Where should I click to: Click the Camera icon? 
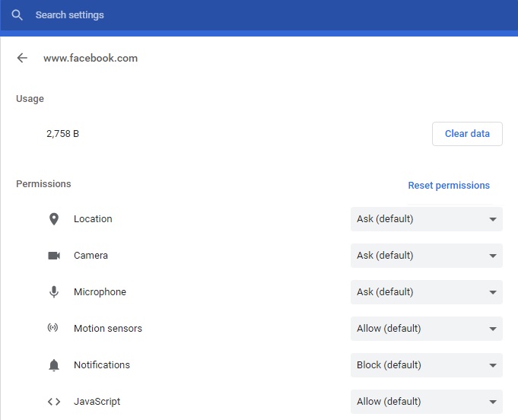click(x=54, y=256)
